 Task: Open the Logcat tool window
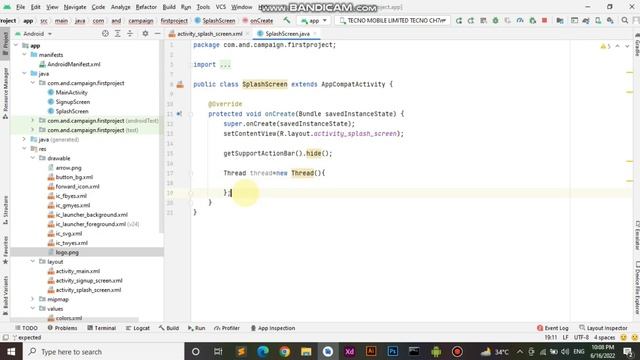(x=138, y=328)
